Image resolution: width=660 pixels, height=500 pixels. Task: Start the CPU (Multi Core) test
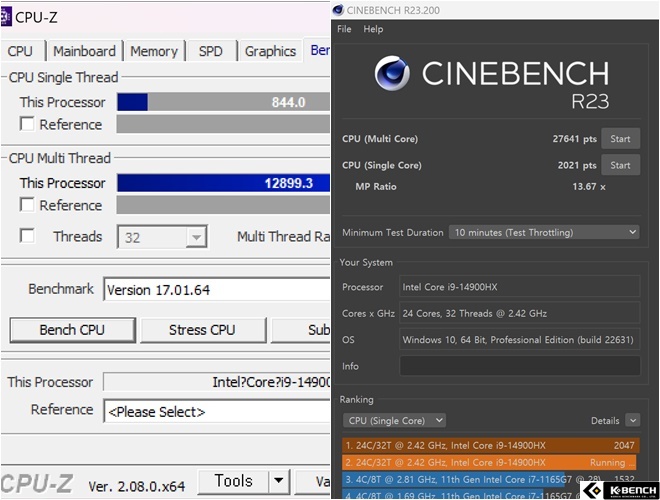coord(620,139)
